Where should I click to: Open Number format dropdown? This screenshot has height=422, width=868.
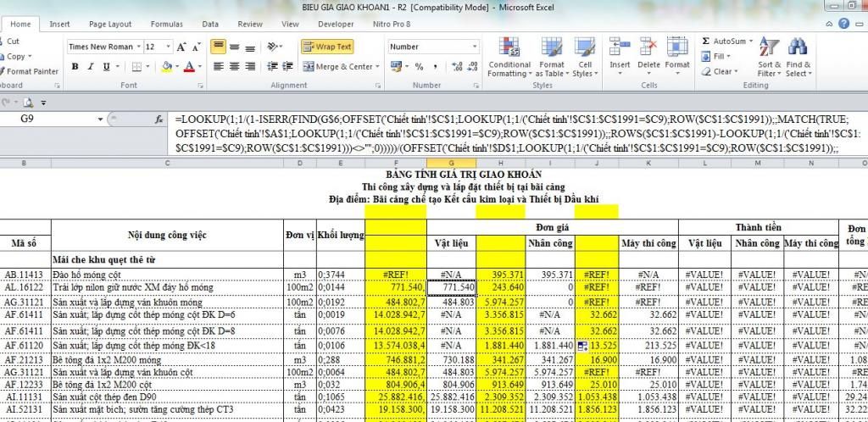point(475,47)
